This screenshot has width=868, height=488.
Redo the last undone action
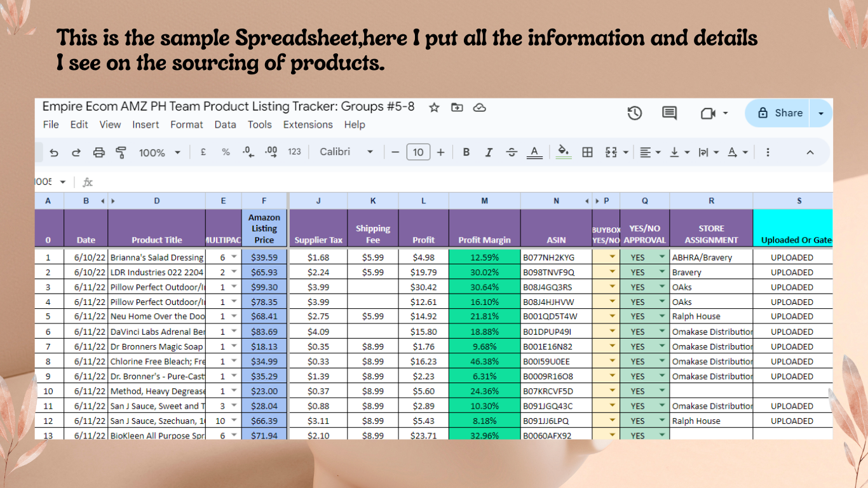click(76, 152)
